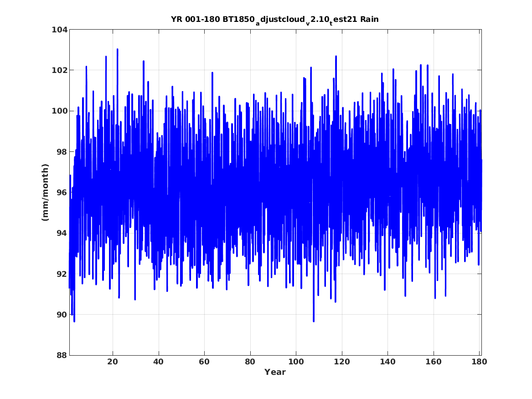
Task: Click x-axis tick label 20
Action: pos(113,362)
